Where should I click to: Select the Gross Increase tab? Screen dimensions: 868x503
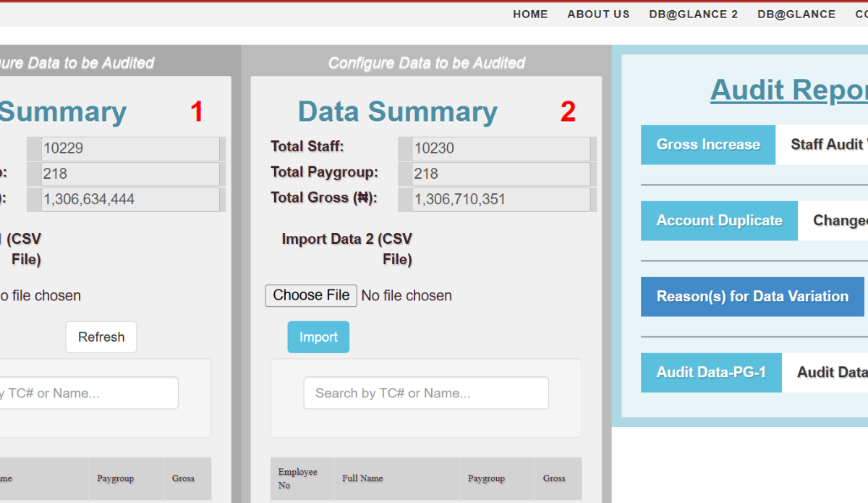pos(707,145)
